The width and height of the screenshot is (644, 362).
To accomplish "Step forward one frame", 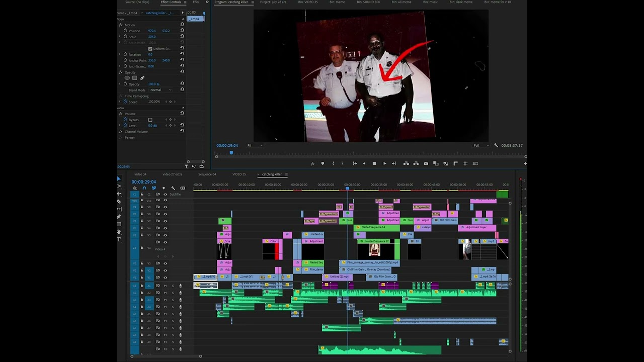I will click(384, 163).
